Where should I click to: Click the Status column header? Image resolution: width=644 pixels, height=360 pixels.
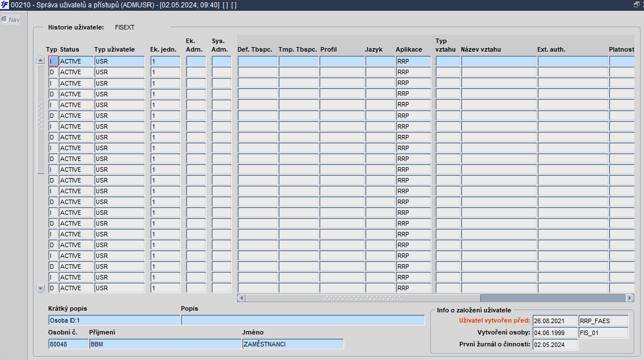tap(69, 49)
